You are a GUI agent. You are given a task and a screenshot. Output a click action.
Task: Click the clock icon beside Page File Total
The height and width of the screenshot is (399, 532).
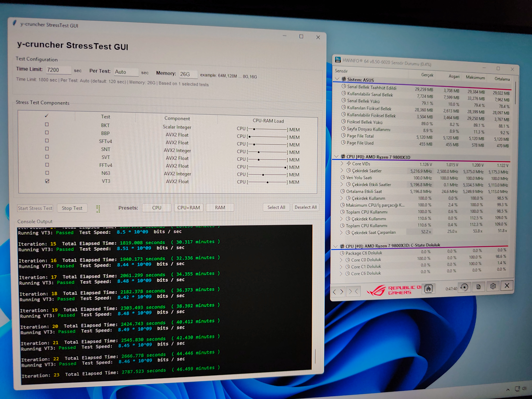(343, 135)
